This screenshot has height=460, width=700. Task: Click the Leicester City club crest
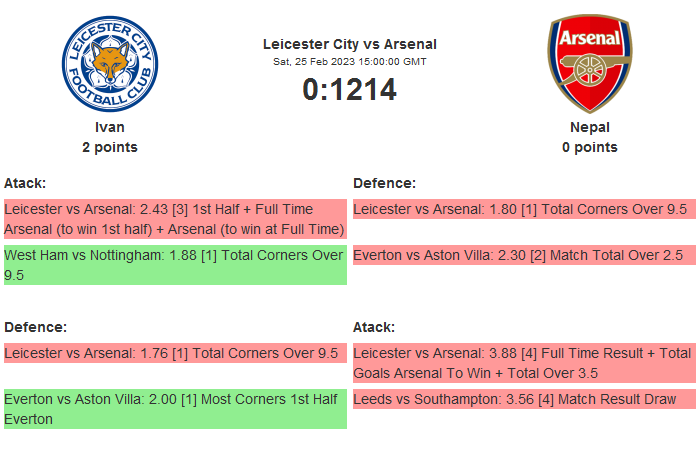110,64
